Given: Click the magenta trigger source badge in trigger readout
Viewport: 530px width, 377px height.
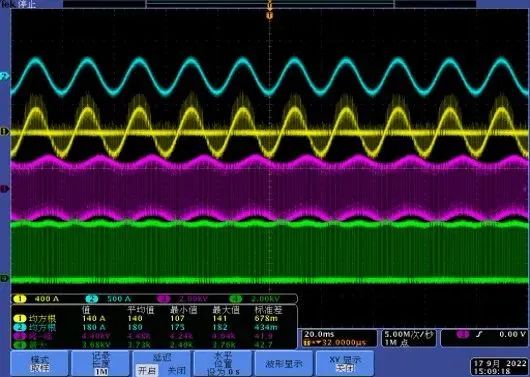Looking at the screenshot, I should coord(463,334).
